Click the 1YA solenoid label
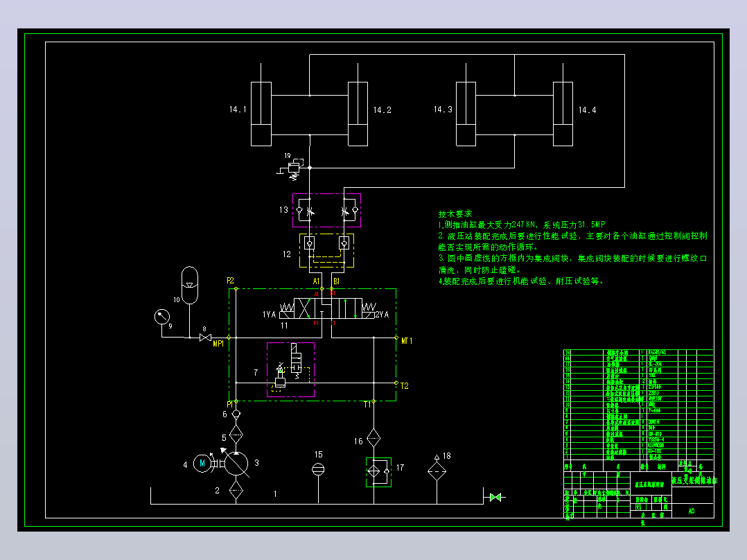This screenshot has height=560, width=747. pos(269,315)
